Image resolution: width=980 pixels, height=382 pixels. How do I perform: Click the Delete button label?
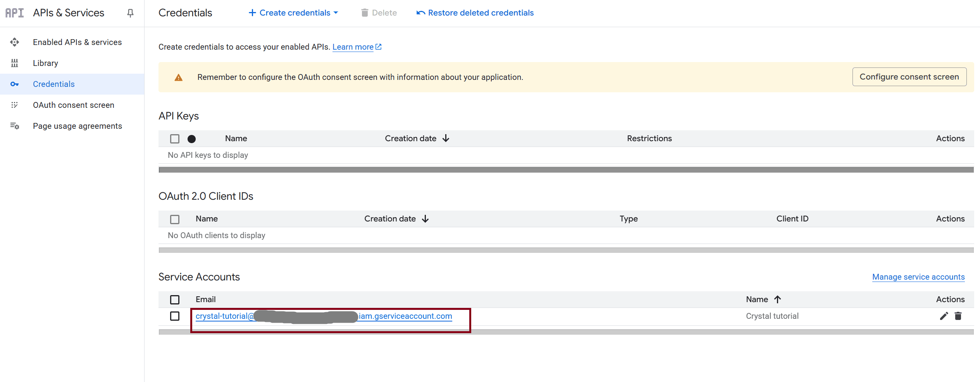pos(384,13)
